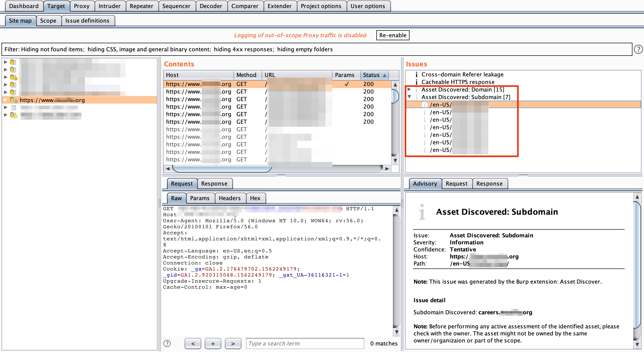Image resolution: width=644 pixels, height=352 pixels.
Task: Collapse Asset Discovered: Subdomain [7] group
Action: (409, 97)
